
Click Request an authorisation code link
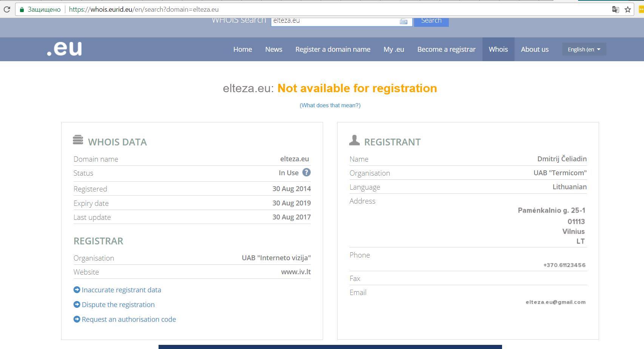pos(129,319)
